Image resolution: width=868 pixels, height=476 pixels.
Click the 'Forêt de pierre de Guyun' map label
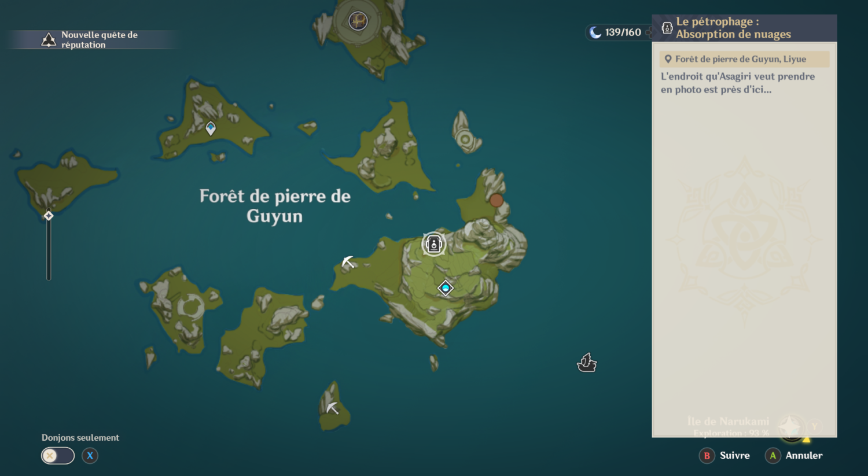[275, 206]
